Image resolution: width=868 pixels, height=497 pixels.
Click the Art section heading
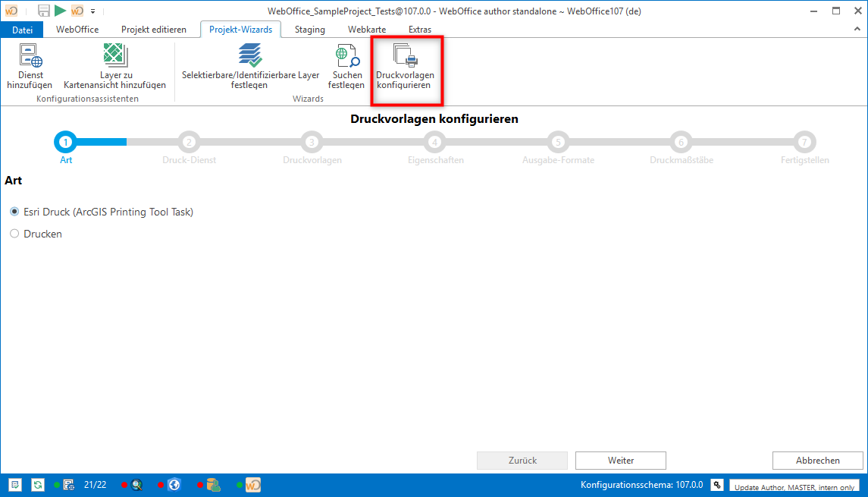[14, 180]
